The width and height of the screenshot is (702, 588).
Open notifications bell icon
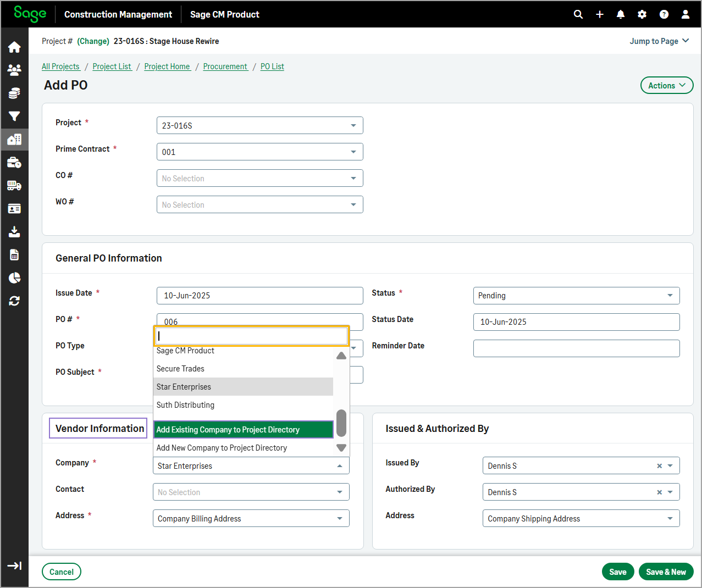click(621, 14)
